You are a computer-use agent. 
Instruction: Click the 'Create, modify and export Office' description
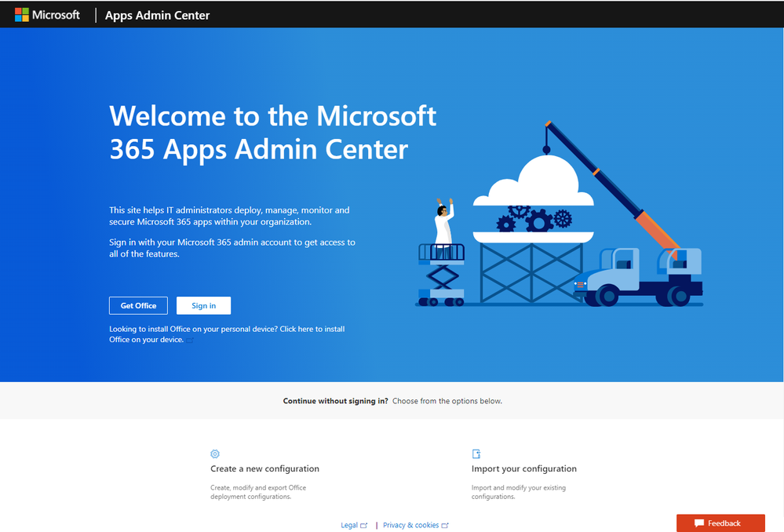pyautogui.click(x=258, y=492)
